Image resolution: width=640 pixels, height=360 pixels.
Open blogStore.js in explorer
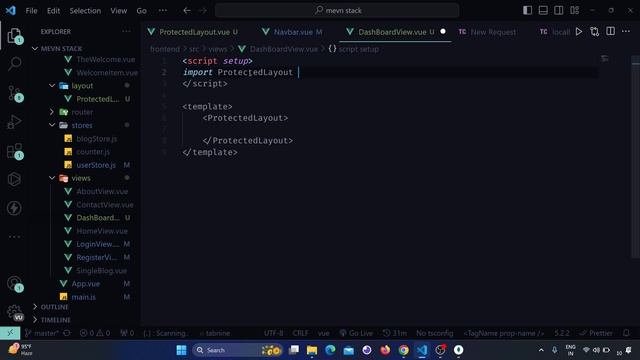97,139
